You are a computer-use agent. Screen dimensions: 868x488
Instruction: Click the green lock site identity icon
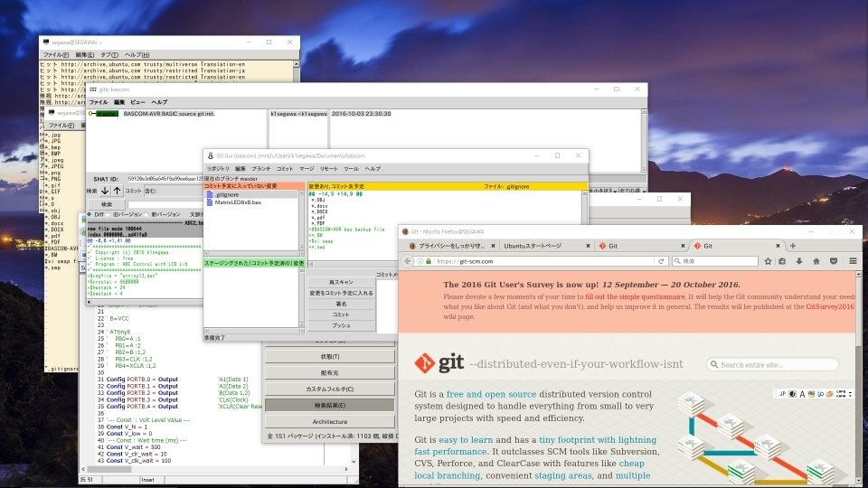pyautogui.click(x=429, y=261)
